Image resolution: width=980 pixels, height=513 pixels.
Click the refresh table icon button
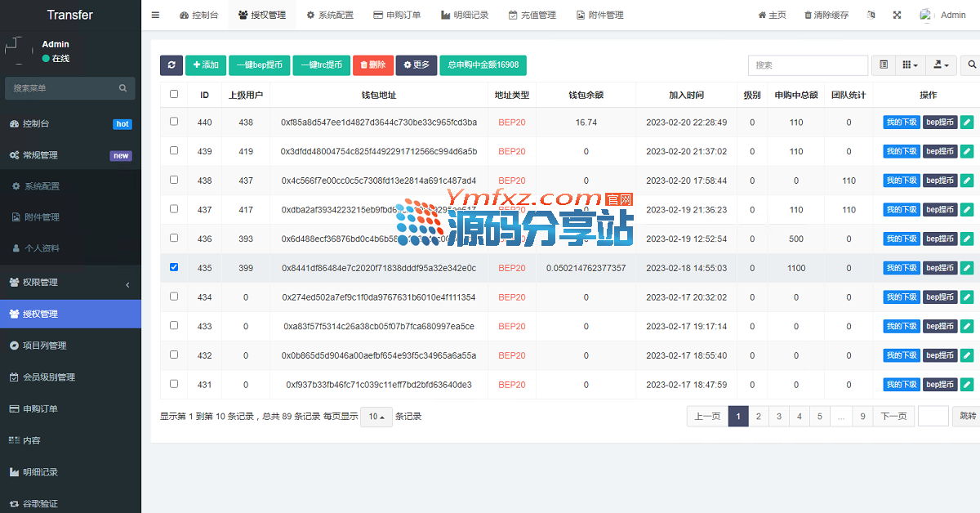(x=171, y=65)
